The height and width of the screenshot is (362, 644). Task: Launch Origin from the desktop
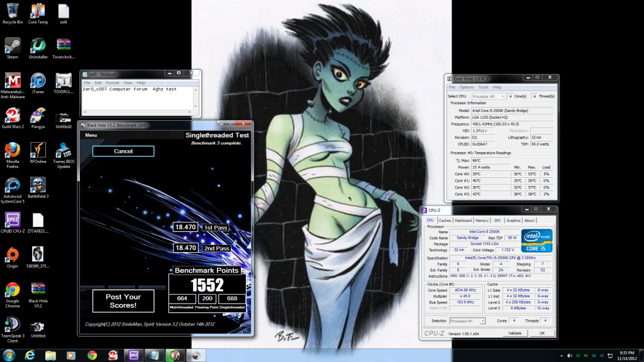(13, 258)
